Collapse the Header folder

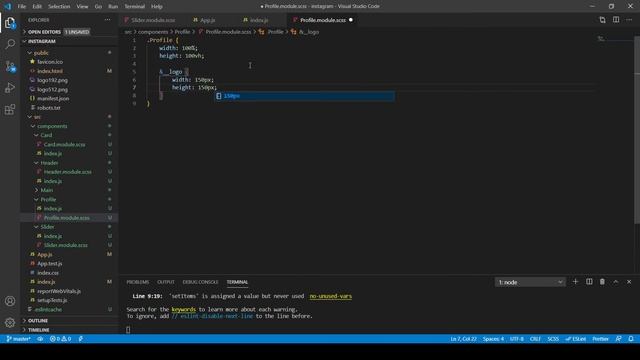(x=69, y=162)
